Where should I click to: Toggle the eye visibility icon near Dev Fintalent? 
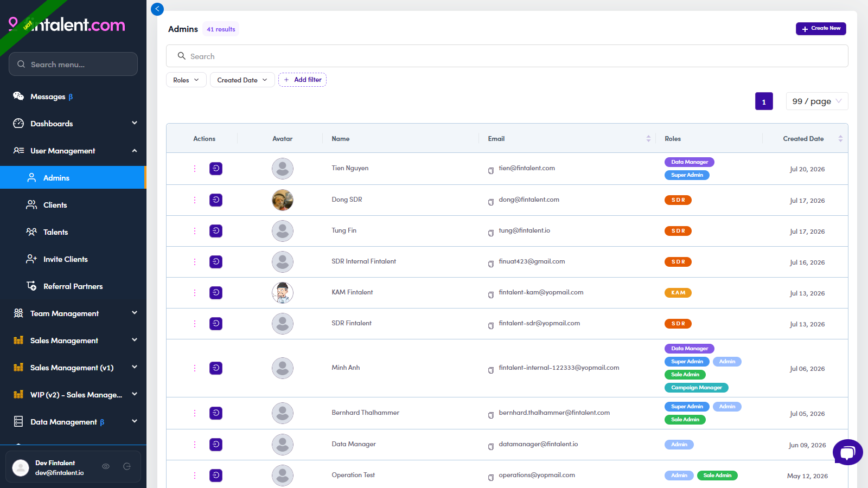pos(106,466)
